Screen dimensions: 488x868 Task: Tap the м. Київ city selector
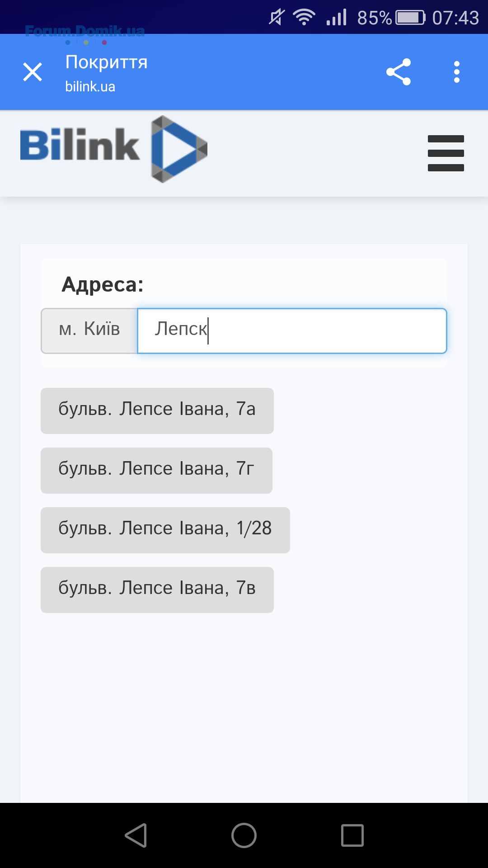89,331
